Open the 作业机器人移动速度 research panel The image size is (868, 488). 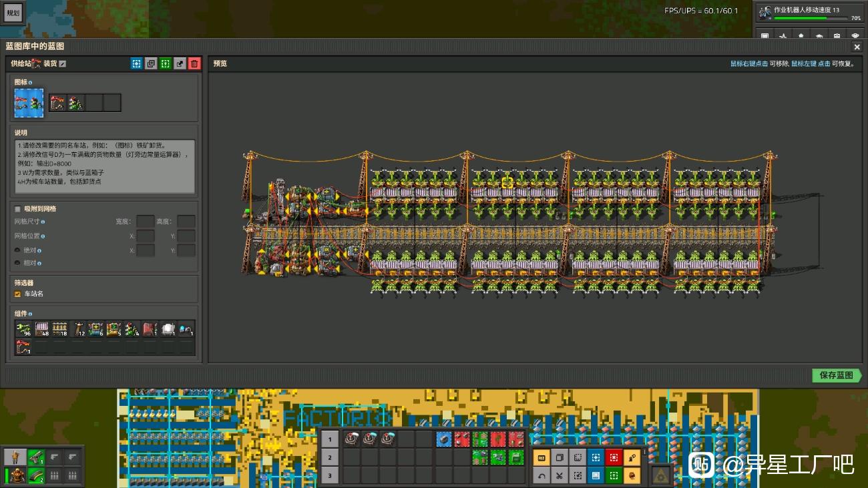pyautogui.click(x=809, y=13)
